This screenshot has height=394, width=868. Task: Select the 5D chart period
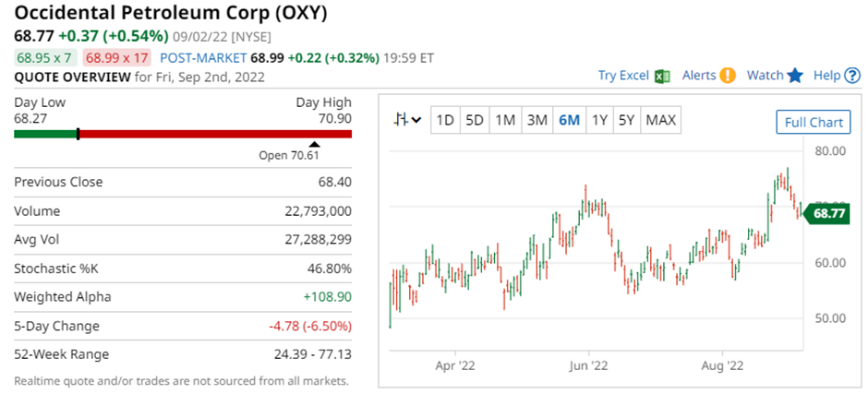(x=475, y=120)
